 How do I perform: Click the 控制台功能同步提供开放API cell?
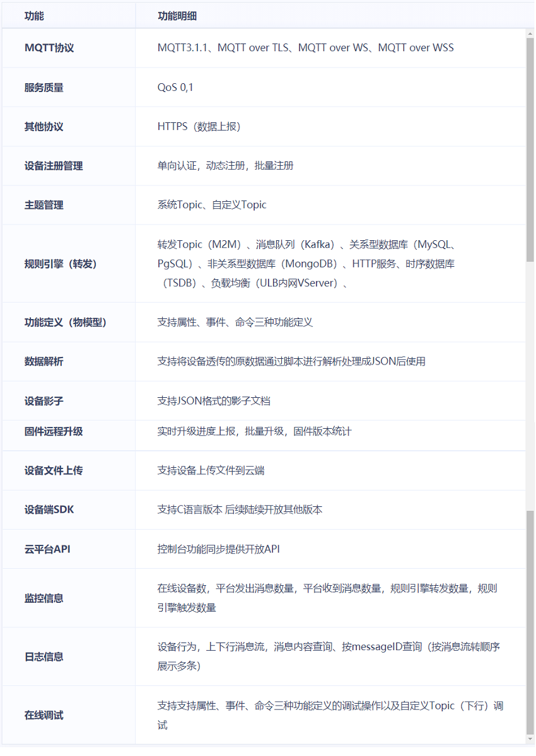(218, 549)
